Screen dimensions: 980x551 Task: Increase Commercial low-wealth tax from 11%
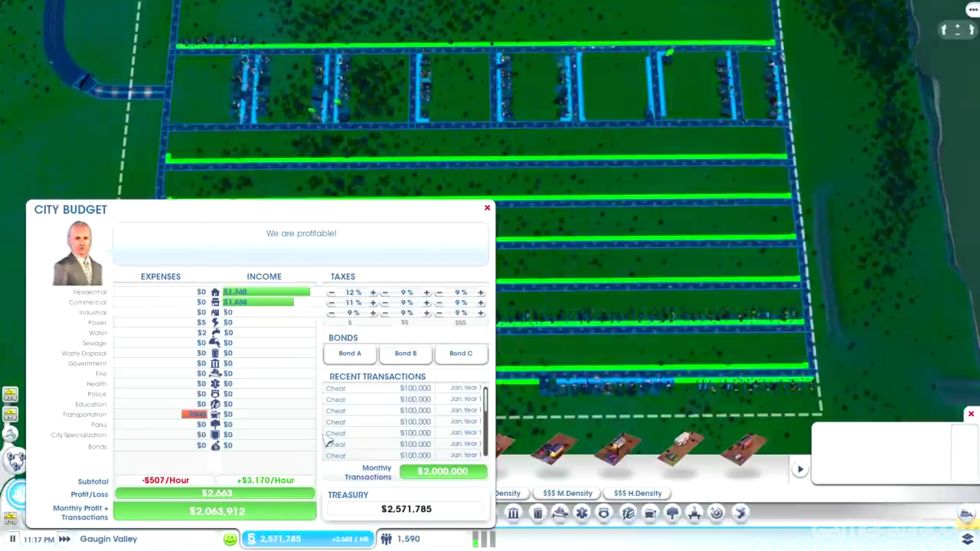coord(373,302)
